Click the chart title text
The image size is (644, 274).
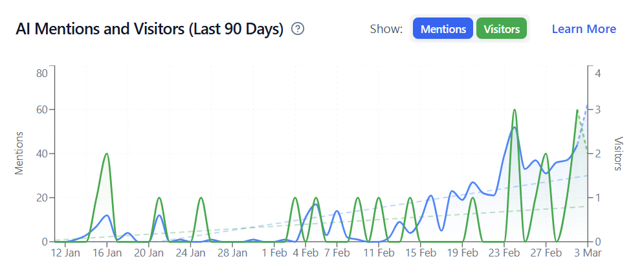150,29
